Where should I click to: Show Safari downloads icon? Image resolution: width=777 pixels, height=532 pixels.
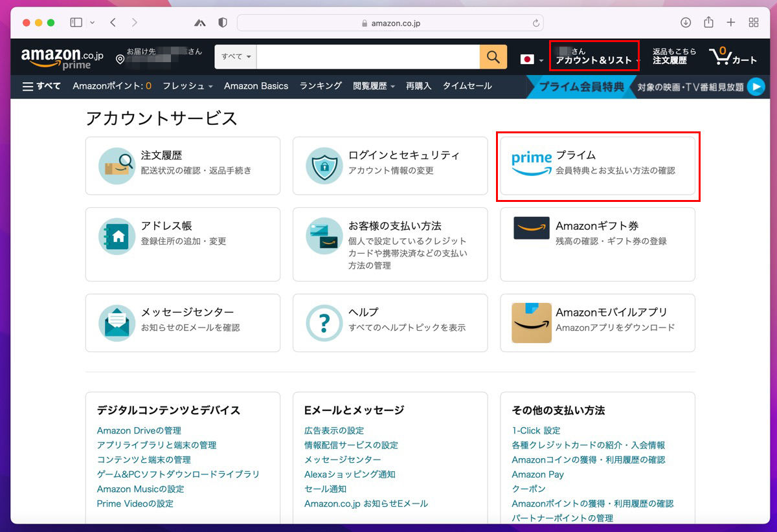tap(686, 23)
